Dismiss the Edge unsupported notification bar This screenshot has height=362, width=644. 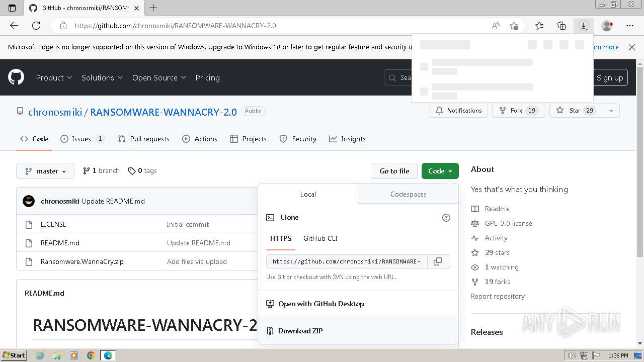[x=632, y=47]
